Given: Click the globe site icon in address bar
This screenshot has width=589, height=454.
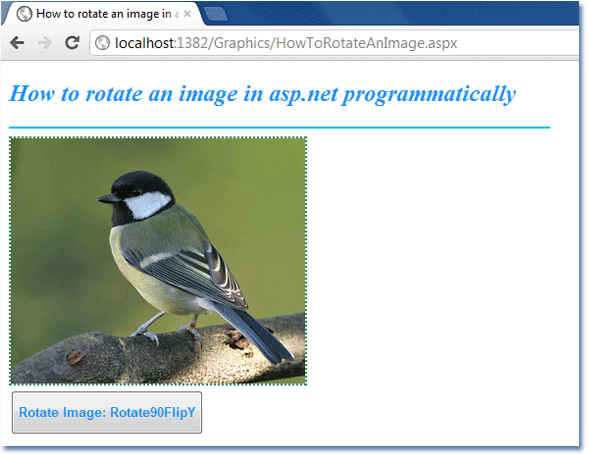Looking at the screenshot, I should 102,43.
